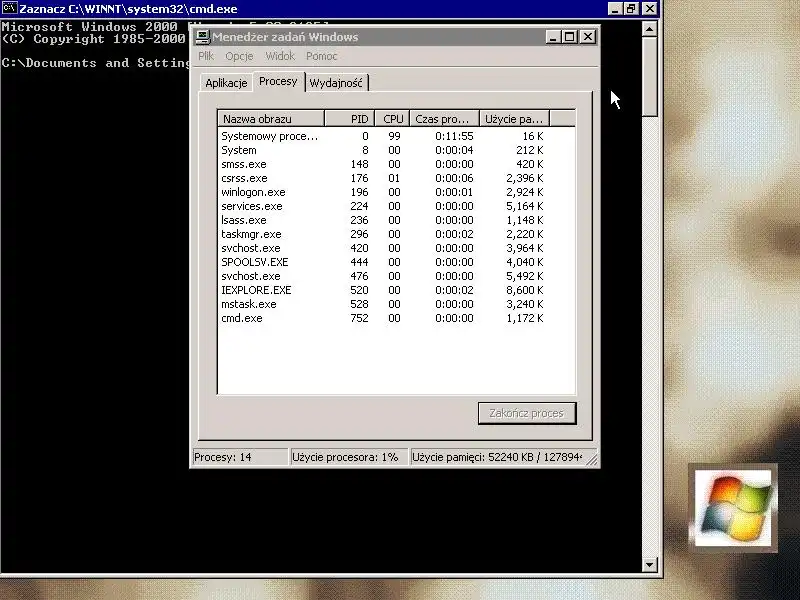The height and width of the screenshot is (600, 800).
Task: Click the Zakończ proces button
Action: (527, 413)
